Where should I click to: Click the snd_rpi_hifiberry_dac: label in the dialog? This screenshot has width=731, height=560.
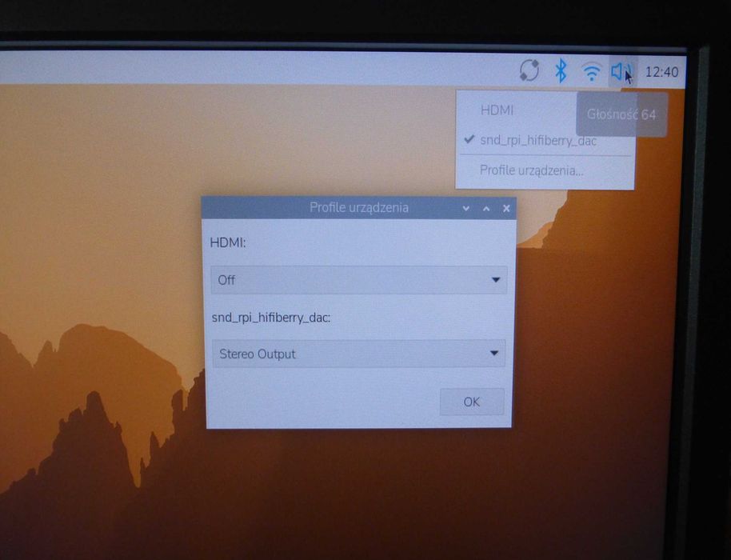pos(271,318)
